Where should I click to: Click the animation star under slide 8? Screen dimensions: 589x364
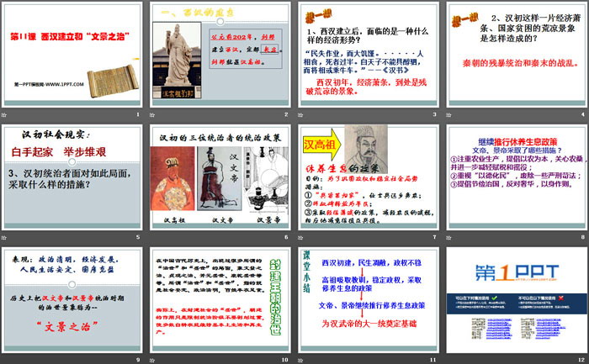click(448, 238)
